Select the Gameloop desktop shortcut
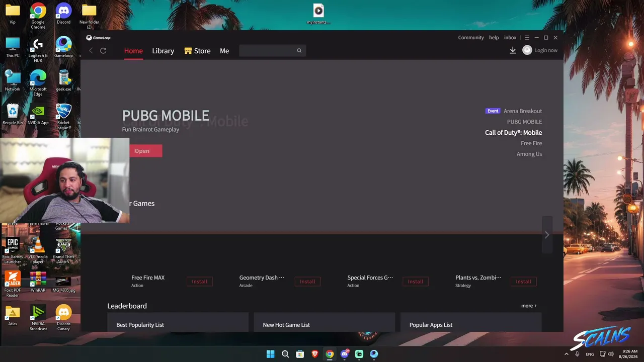This screenshot has width=644, height=362. (x=63, y=48)
